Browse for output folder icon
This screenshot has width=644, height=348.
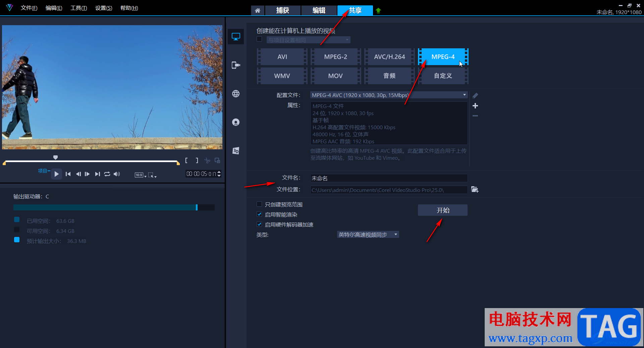pos(475,190)
